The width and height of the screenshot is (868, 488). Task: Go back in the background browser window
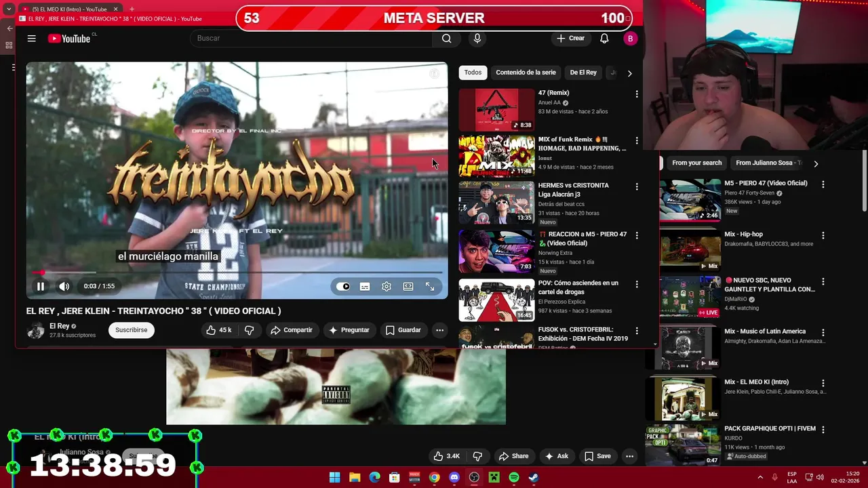(9, 28)
